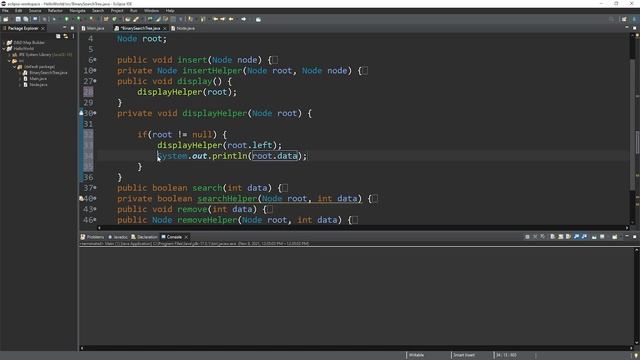Switch to the Problems tab
Screen dimensions: 640x360
coord(93,237)
